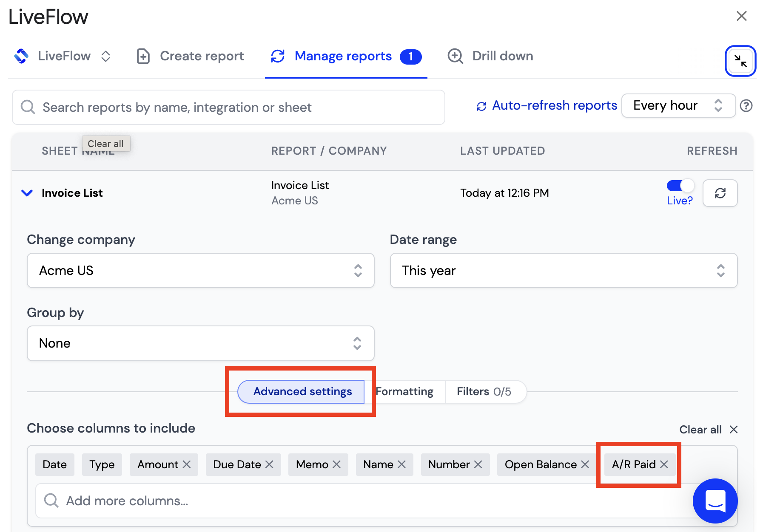
Task: Open the Every hour refresh interval dropdown
Action: pyautogui.click(x=678, y=105)
